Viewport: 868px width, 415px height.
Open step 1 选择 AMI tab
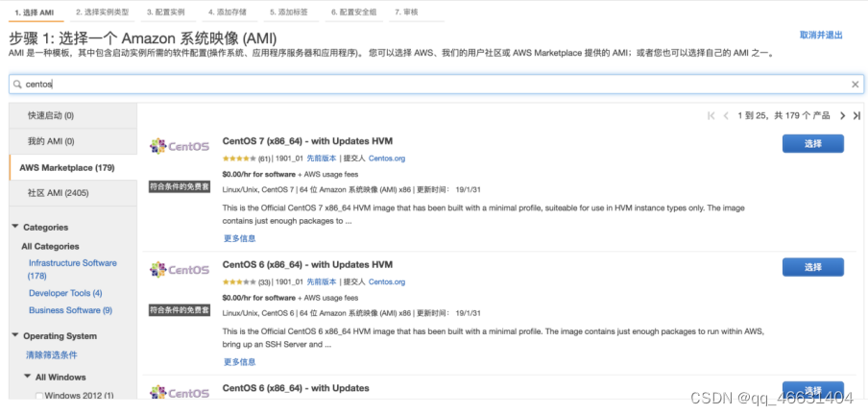pyautogui.click(x=36, y=12)
